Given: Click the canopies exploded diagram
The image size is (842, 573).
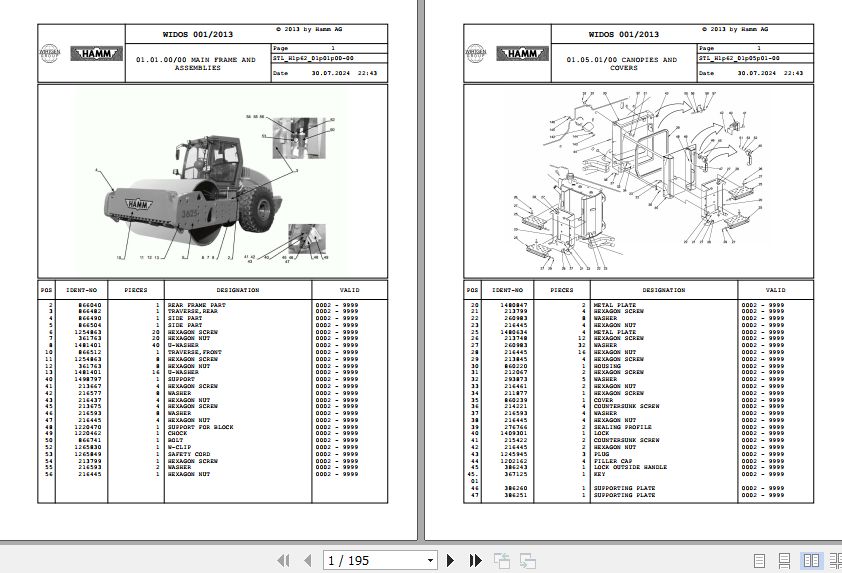Looking at the screenshot, I should tap(638, 182).
